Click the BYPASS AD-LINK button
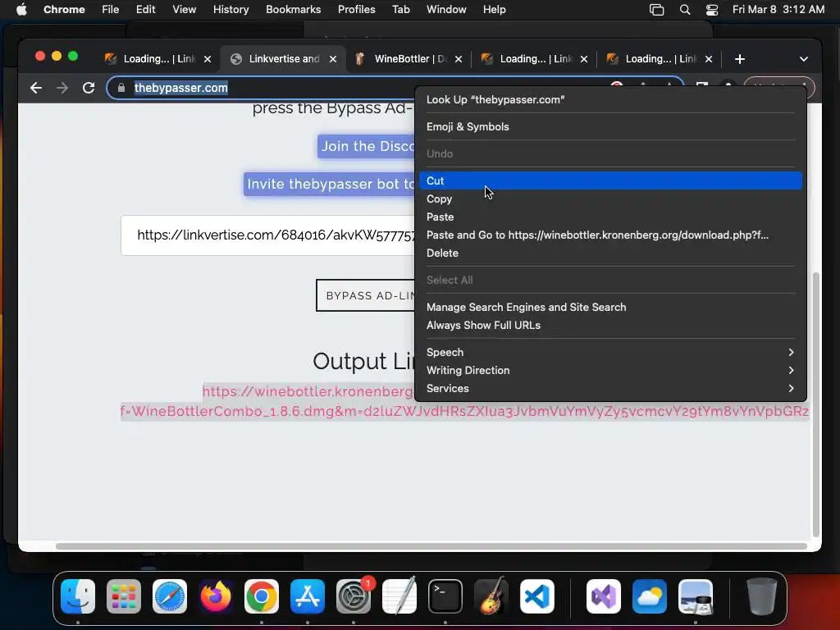Screen dimensions: 840x630 [366, 295]
